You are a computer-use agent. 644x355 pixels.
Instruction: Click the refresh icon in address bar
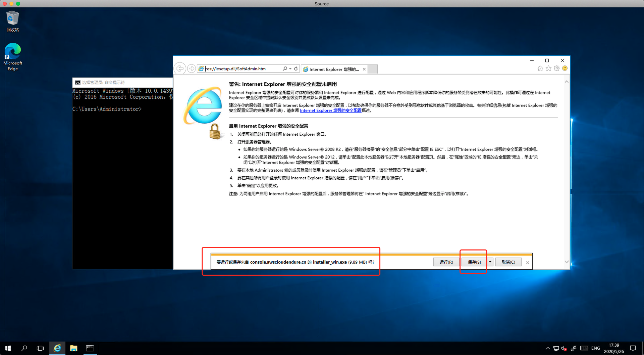(296, 69)
